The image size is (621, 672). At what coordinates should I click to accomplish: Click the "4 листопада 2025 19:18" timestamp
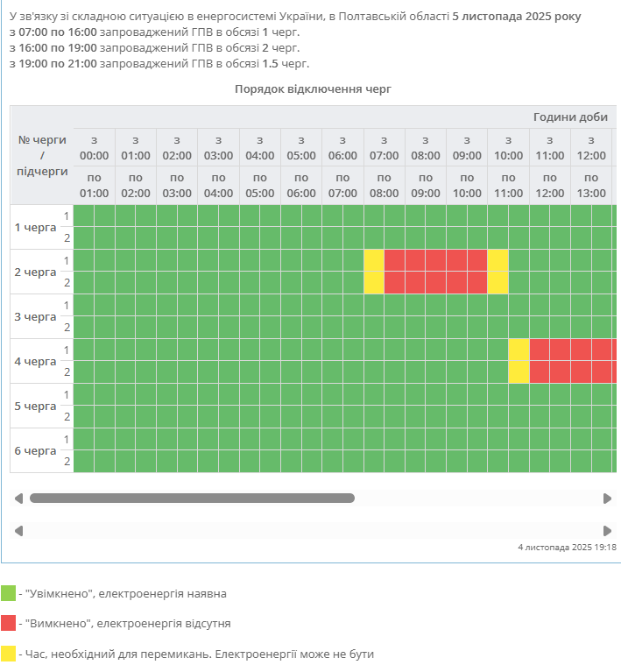[568, 547]
